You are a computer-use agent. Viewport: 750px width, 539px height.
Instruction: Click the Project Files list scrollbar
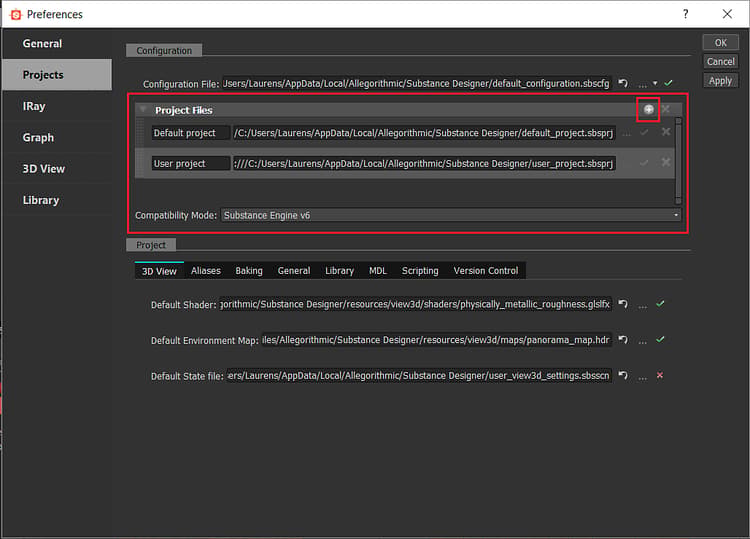[x=678, y=161]
